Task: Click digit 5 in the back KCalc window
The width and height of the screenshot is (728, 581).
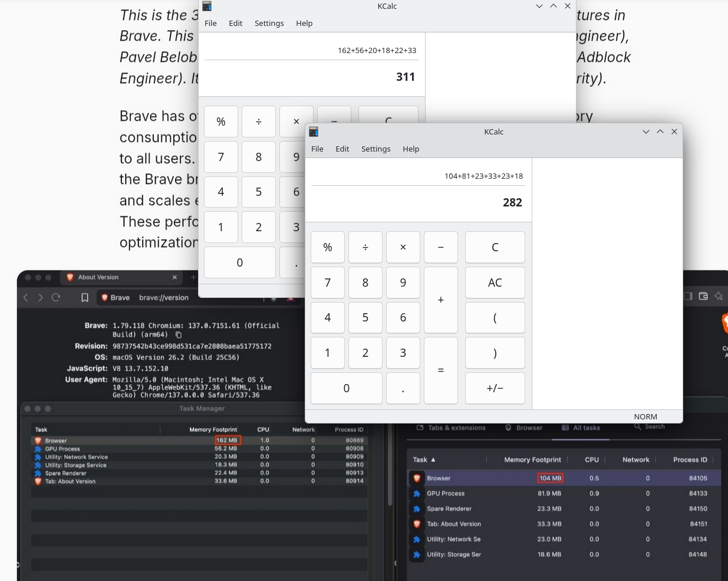Action: (x=259, y=192)
